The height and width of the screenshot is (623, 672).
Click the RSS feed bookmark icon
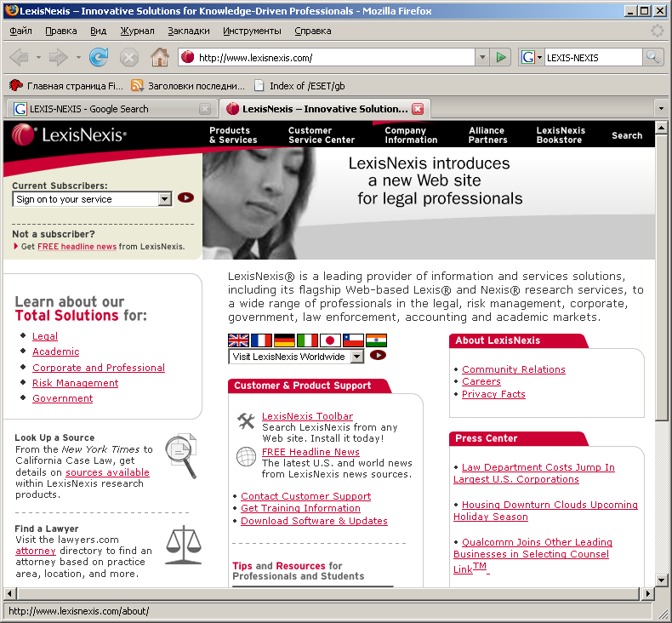coord(137,86)
